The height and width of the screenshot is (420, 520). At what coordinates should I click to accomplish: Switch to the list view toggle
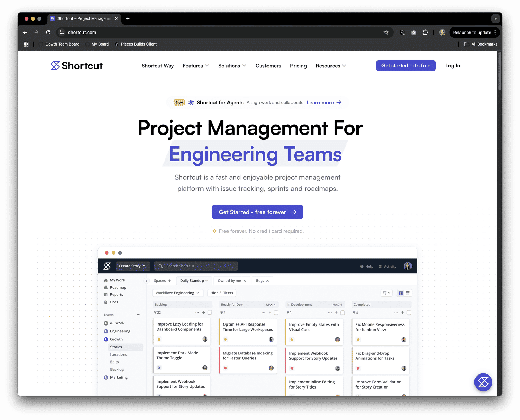[408, 293]
